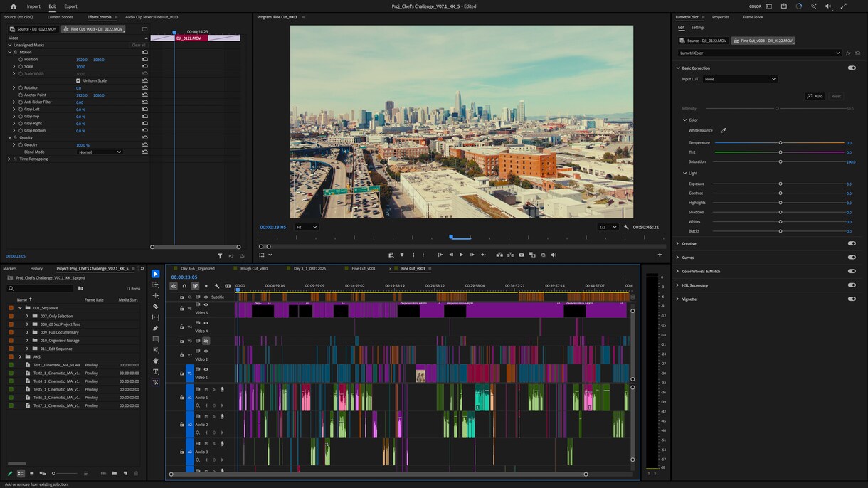
Task: Open the Input LUT dropdown
Action: pyautogui.click(x=740, y=79)
